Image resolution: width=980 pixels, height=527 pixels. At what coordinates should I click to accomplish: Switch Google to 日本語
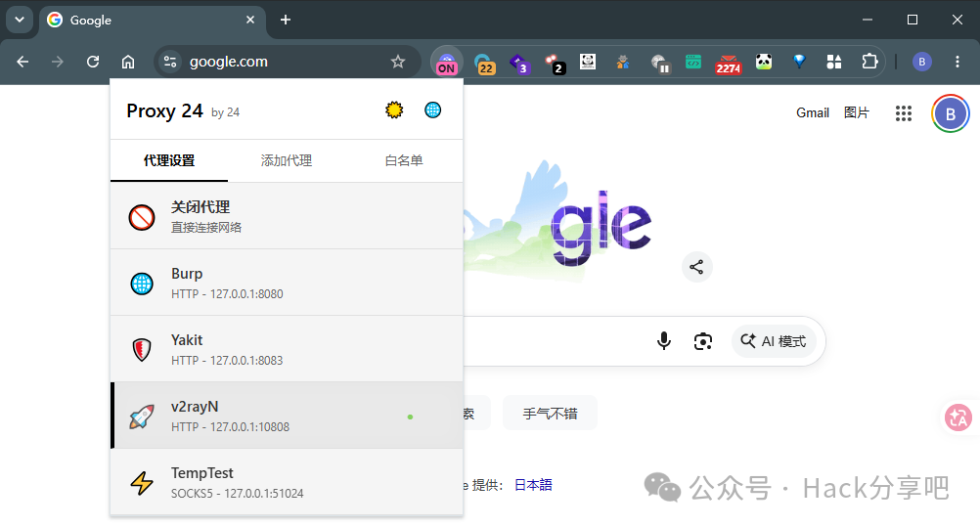pyautogui.click(x=533, y=485)
